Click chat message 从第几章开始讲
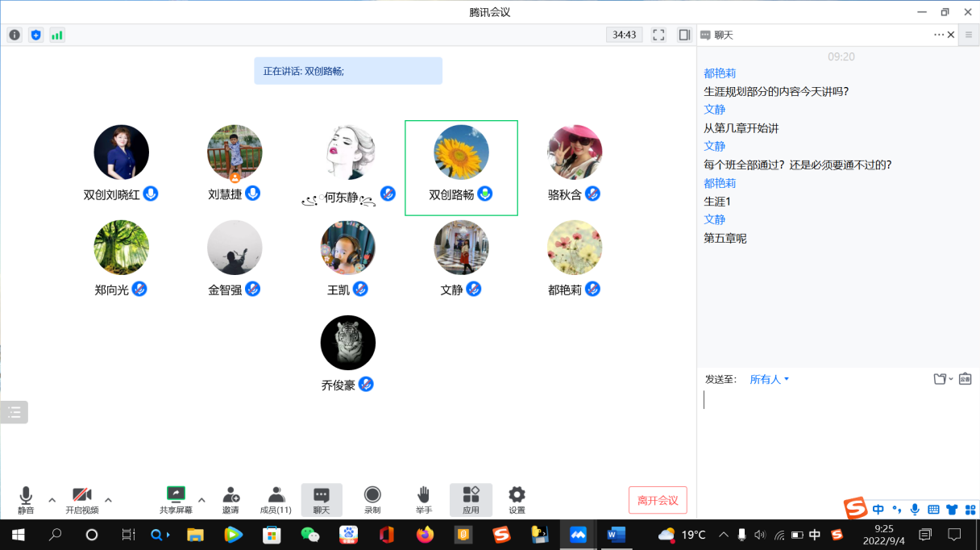 (741, 128)
